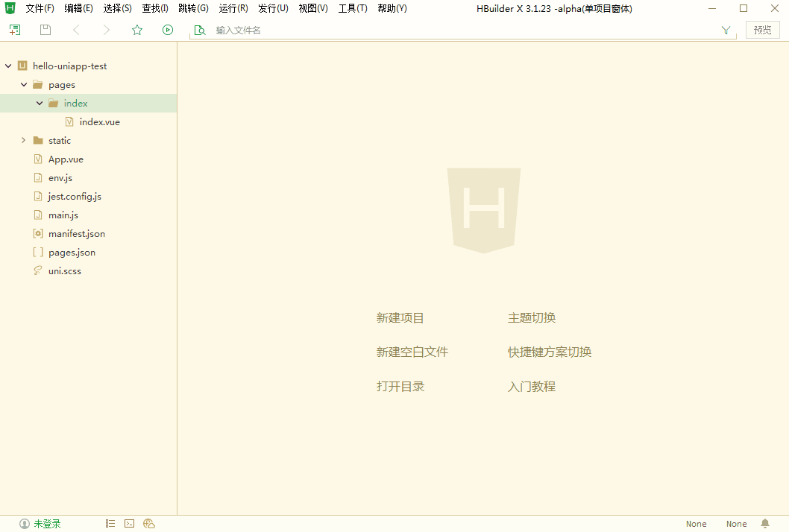Click the 新建项目 link

point(400,318)
